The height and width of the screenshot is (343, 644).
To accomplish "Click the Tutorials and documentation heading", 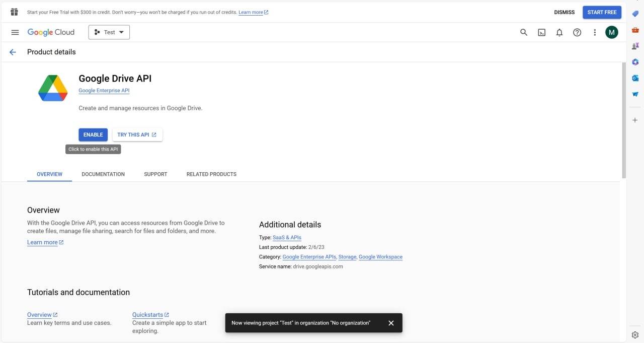I will [78, 292].
